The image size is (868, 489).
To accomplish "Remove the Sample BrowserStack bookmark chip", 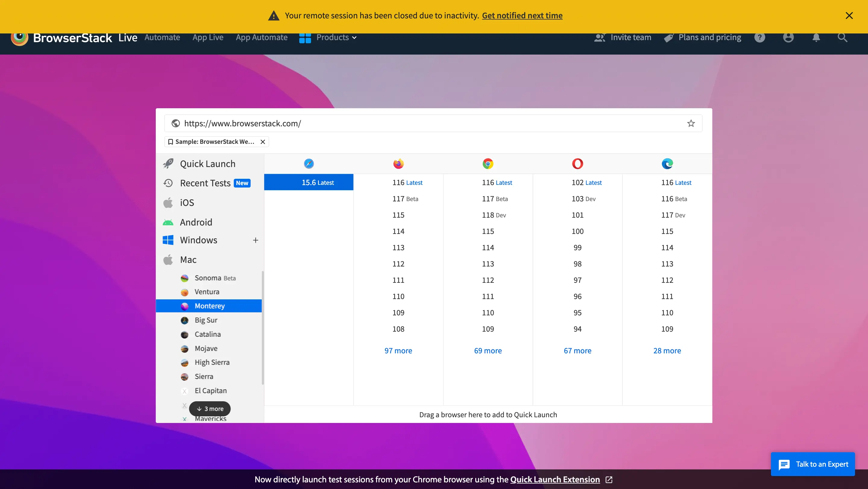I will coord(263,142).
